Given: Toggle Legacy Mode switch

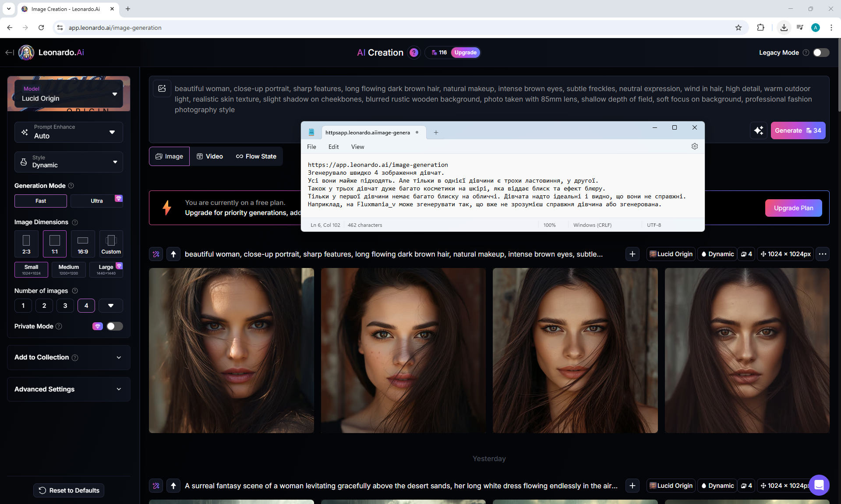Looking at the screenshot, I should point(821,53).
